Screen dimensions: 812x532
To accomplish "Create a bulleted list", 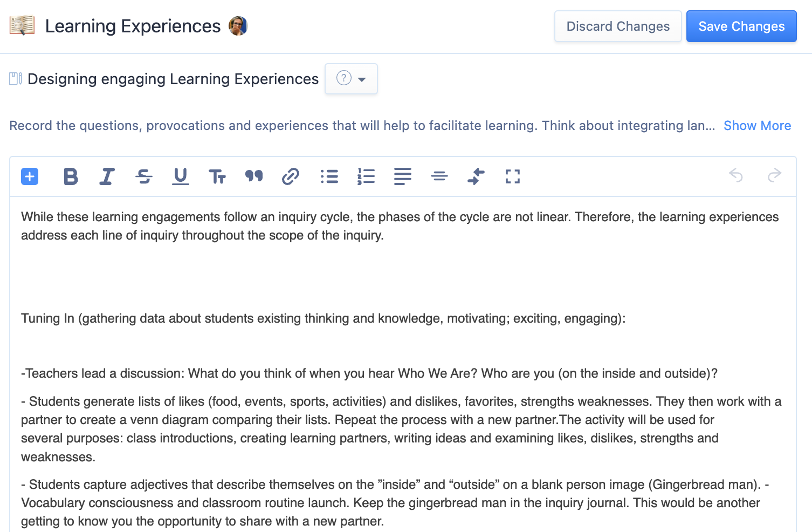I will pos(329,176).
